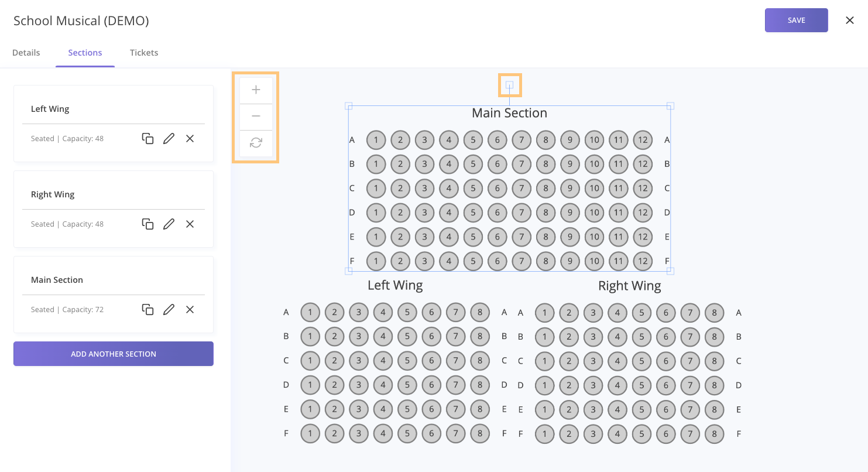Image resolution: width=868 pixels, height=472 pixels.
Task: Edit the Left Wing section
Action: coord(169,138)
